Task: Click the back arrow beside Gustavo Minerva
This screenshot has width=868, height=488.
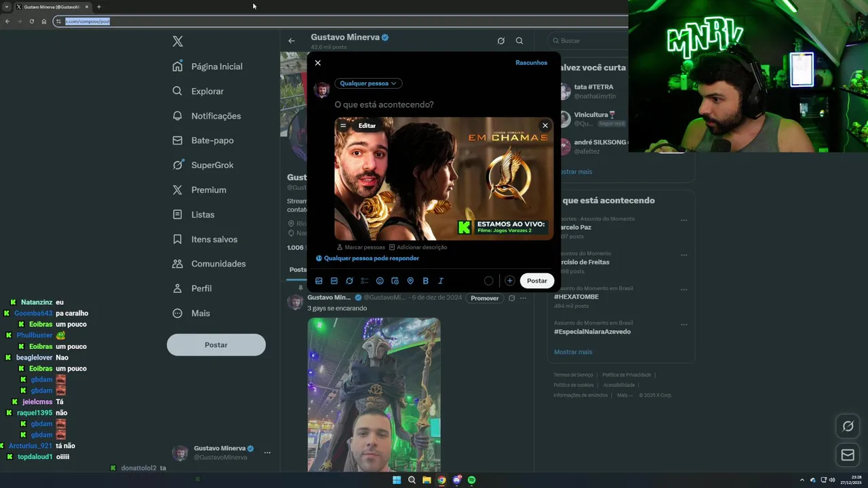Action: click(x=292, y=41)
